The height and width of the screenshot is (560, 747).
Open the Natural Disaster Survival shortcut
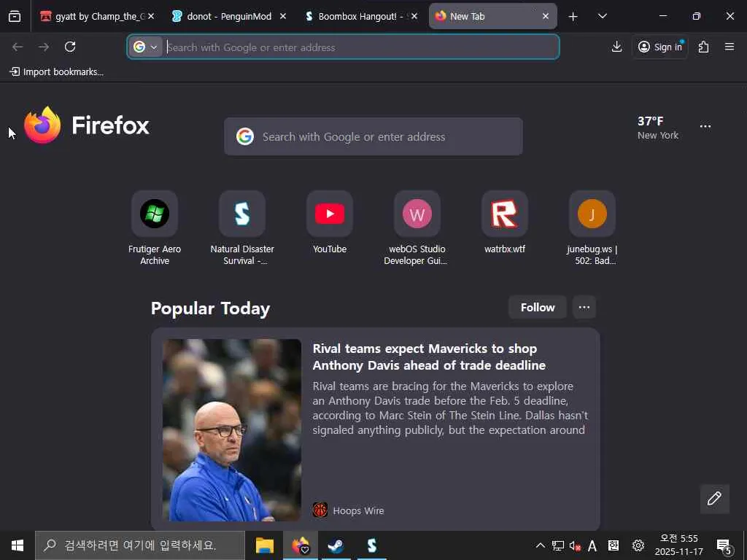click(242, 227)
